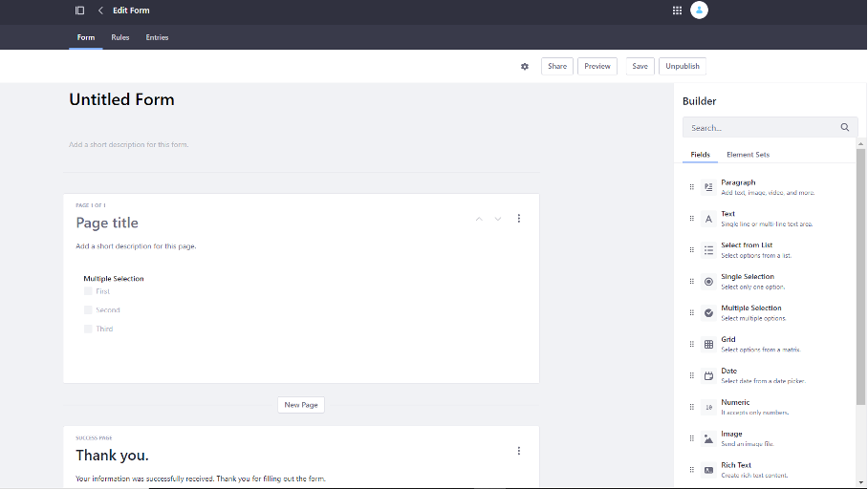Move page down with the chevron
The width and height of the screenshot is (868, 489).
tap(498, 219)
